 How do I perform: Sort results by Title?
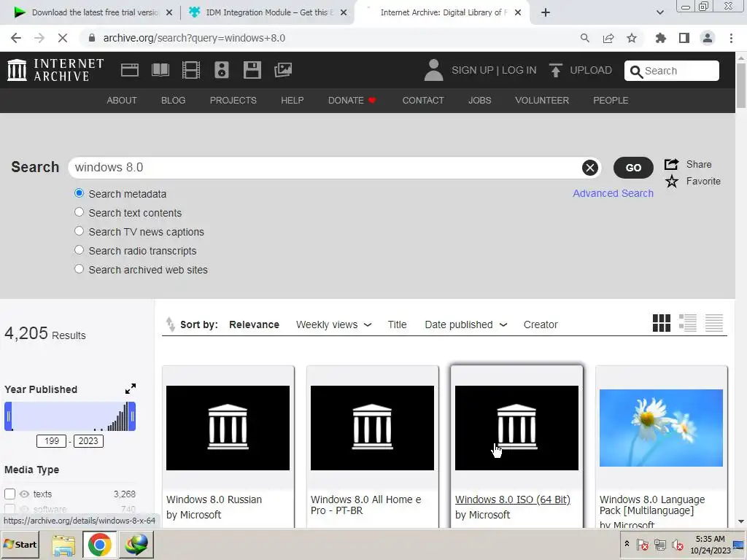click(397, 324)
